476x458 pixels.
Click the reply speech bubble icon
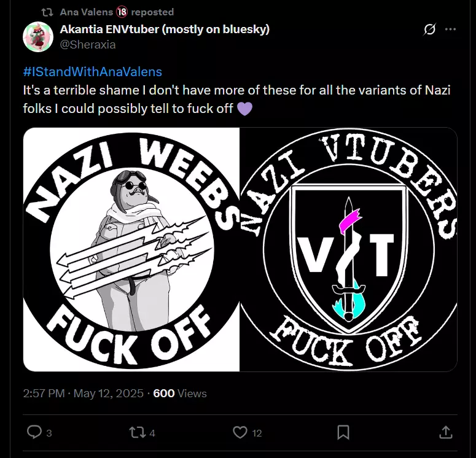34,432
